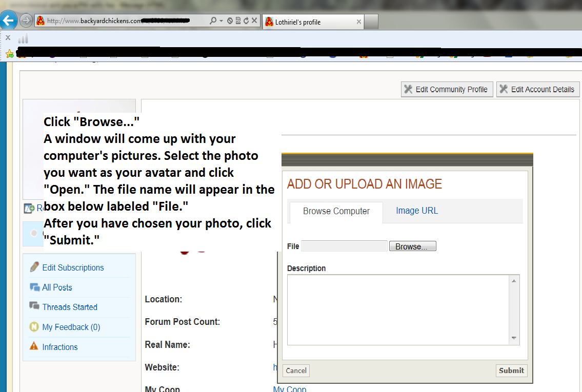Click the pencil icon beside Edit Subscriptions
Image resolution: width=582 pixels, height=392 pixels.
coord(34,267)
